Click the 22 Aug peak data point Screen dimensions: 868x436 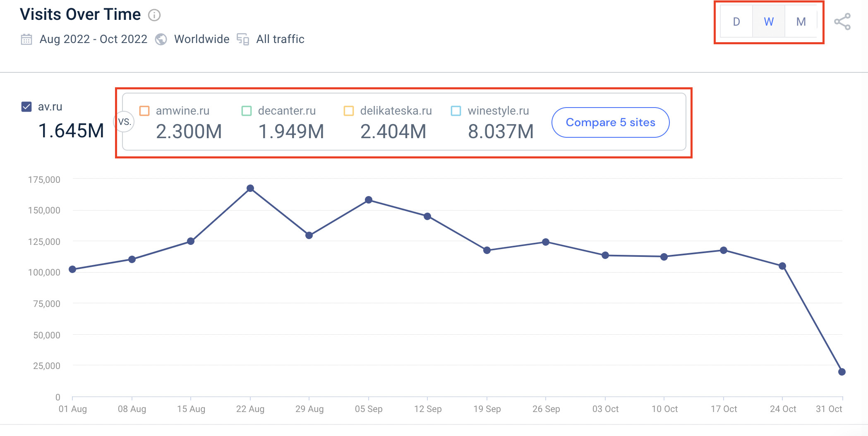tap(250, 188)
